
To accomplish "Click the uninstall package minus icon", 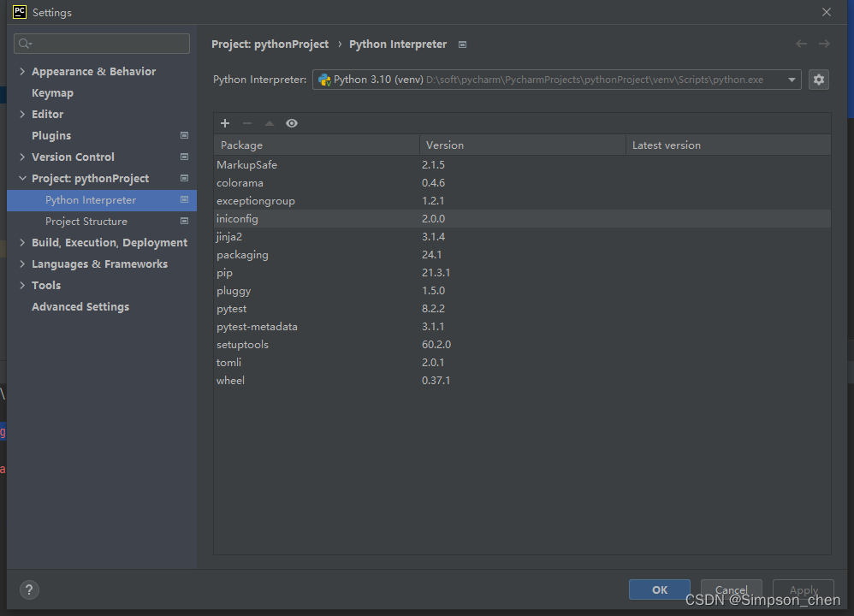I will click(247, 123).
